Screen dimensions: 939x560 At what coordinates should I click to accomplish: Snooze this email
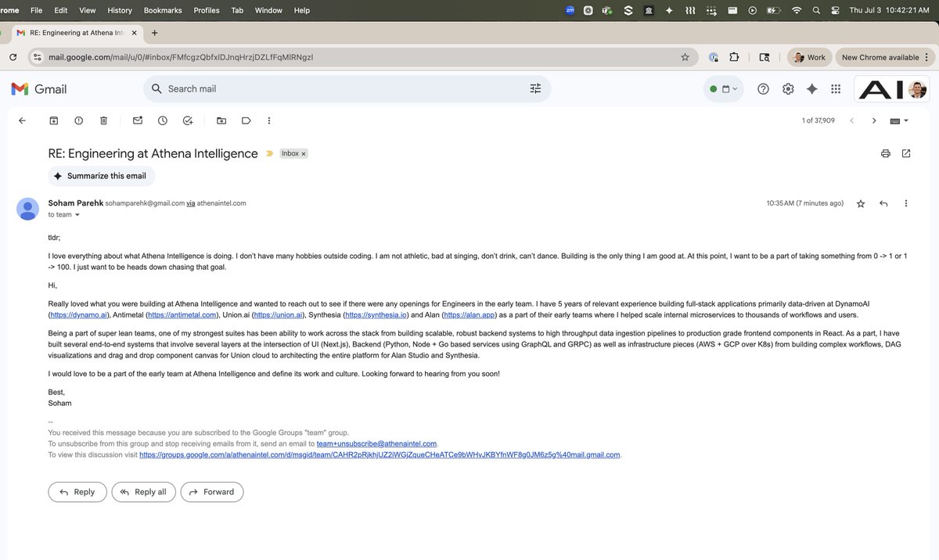[163, 120]
